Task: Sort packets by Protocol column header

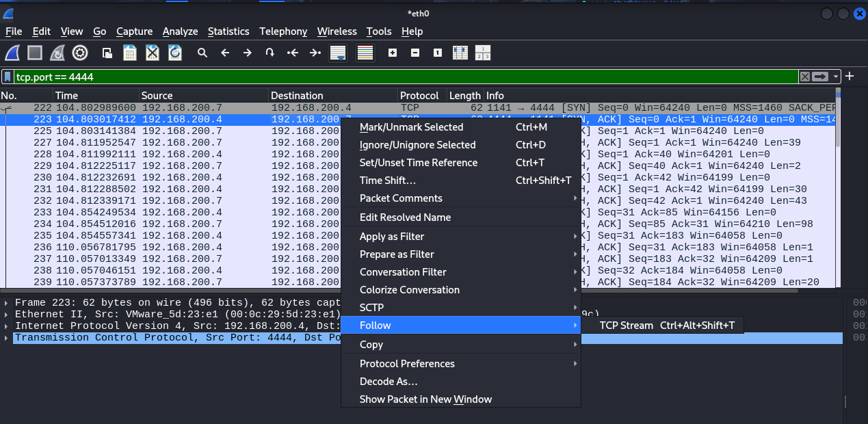Action: pos(422,96)
